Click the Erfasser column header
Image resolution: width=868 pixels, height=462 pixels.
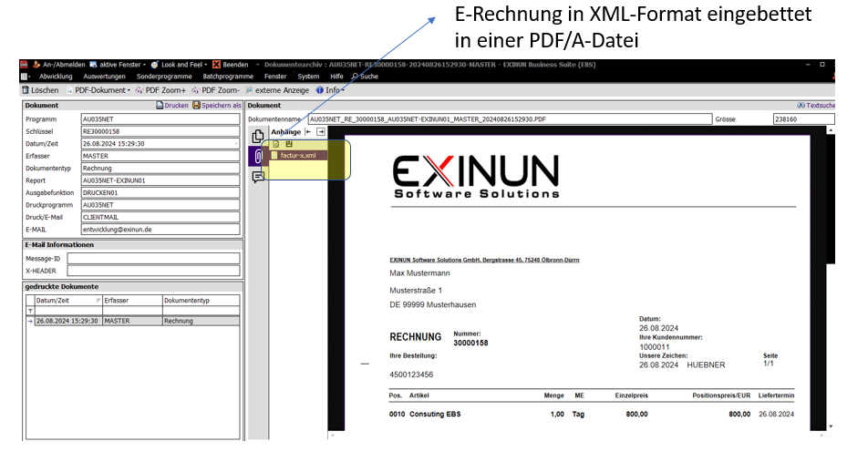point(132,301)
